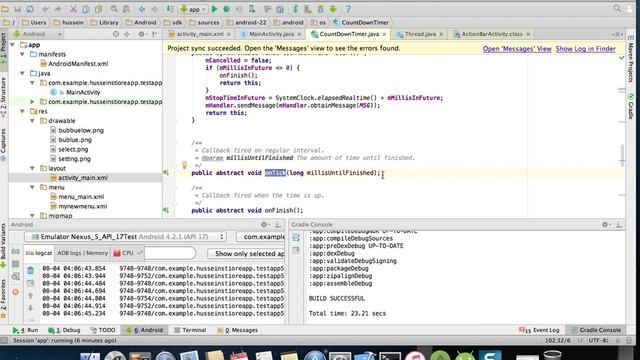The height and width of the screenshot is (360, 640).
Task: Click the Open 'Messages' View link
Action: 517,49
